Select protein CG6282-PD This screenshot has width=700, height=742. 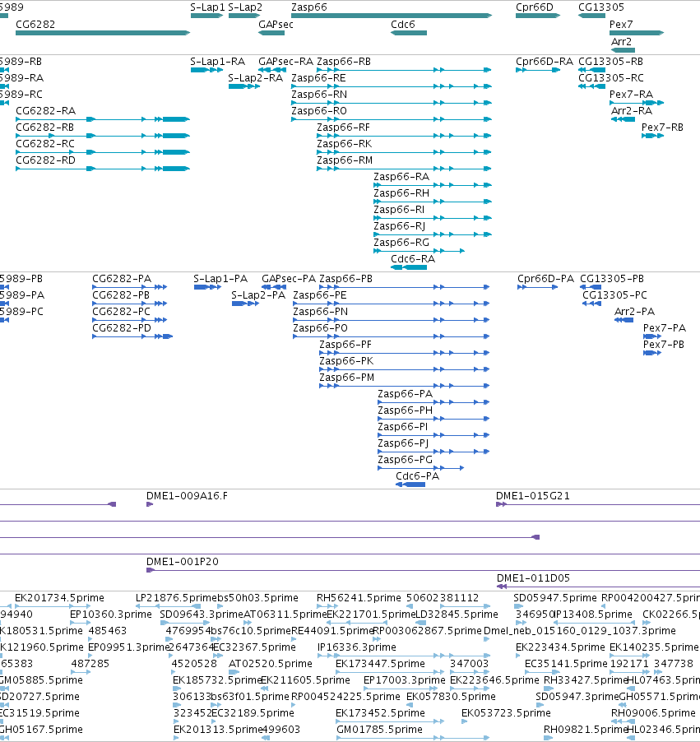pyautogui.click(x=122, y=328)
